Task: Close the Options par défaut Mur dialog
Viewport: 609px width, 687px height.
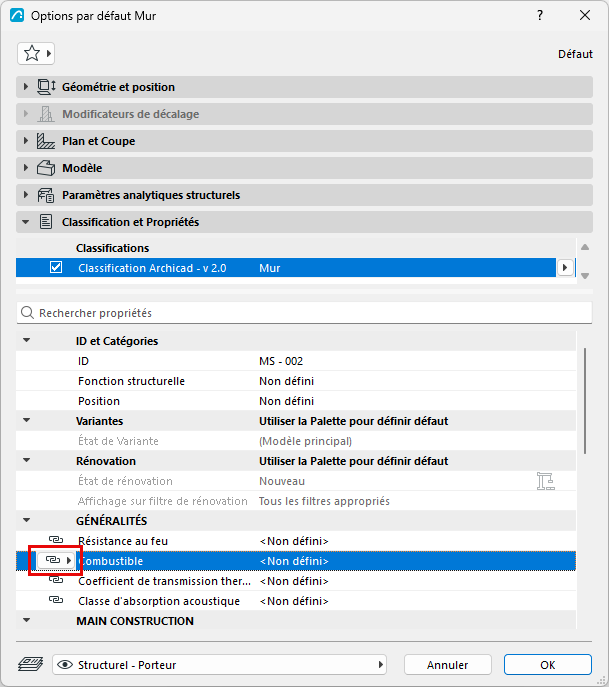Action: click(585, 15)
